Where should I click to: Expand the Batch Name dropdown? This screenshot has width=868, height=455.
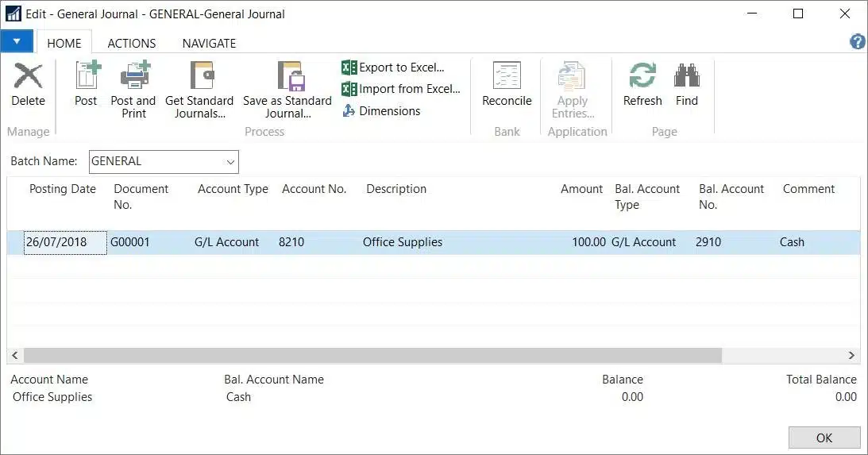coord(230,162)
